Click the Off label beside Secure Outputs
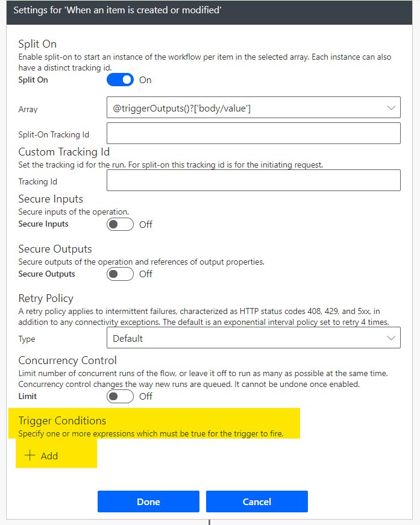Viewport: 420px width, 525px height. tap(146, 274)
